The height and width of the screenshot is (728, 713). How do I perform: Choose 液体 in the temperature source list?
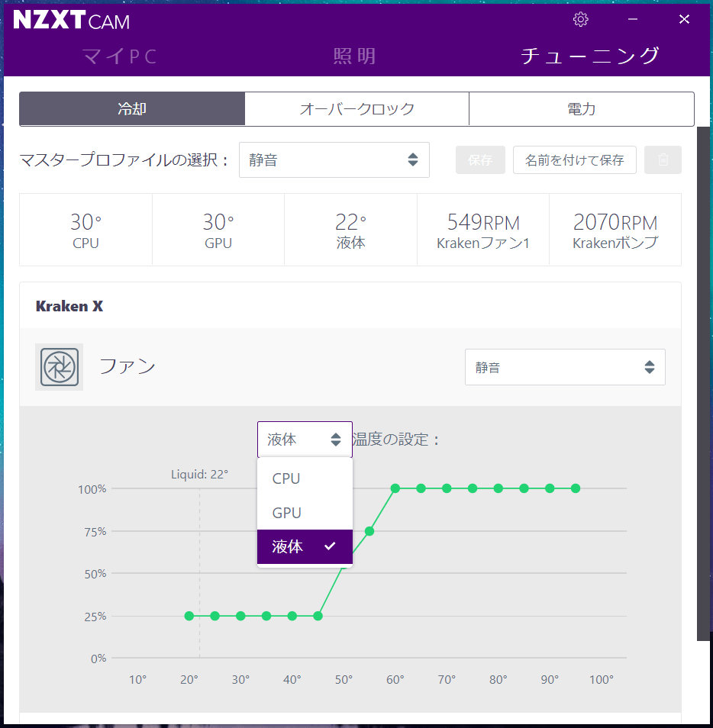point(305,546)
